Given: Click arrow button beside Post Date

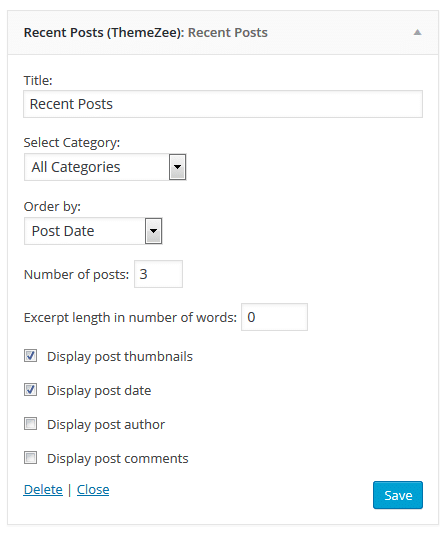Looking at the screenshot, I should coord(154,231).
